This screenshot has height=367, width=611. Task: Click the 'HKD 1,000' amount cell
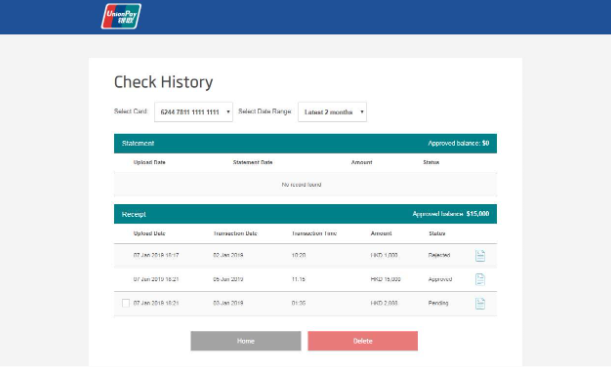[384, 256]
